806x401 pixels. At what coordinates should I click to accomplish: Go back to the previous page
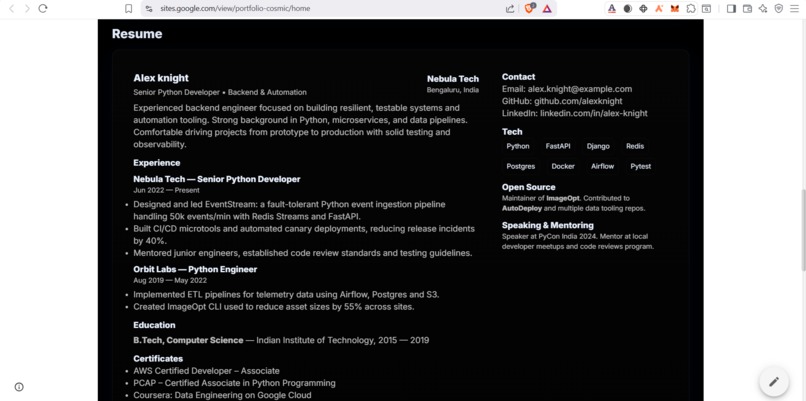point(11,9)
